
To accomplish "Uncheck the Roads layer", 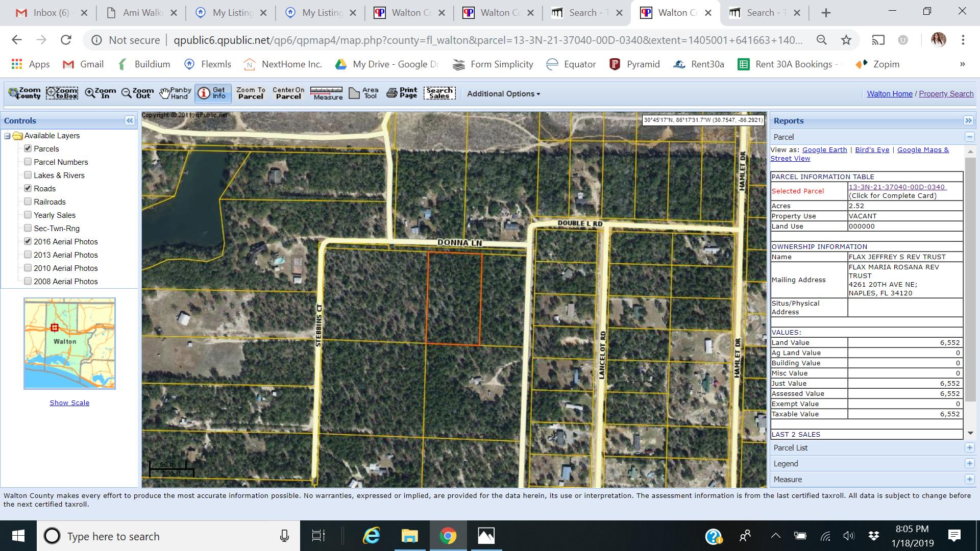I will [x=28, y=188].
